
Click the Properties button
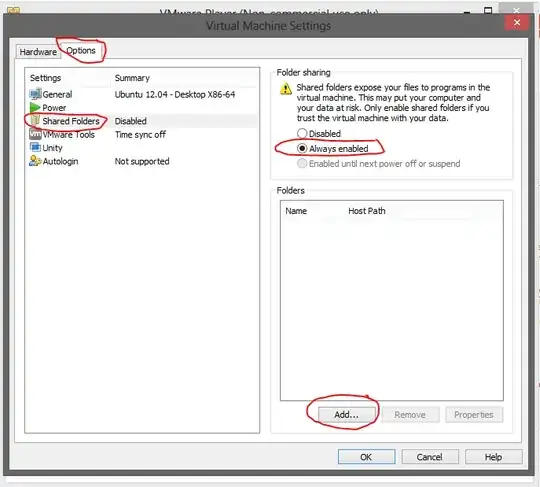tap(474, 415)
